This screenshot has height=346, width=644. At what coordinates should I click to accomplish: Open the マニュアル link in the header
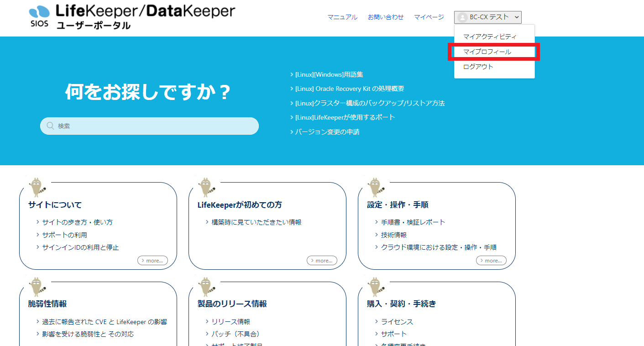(x=342, y=17)
